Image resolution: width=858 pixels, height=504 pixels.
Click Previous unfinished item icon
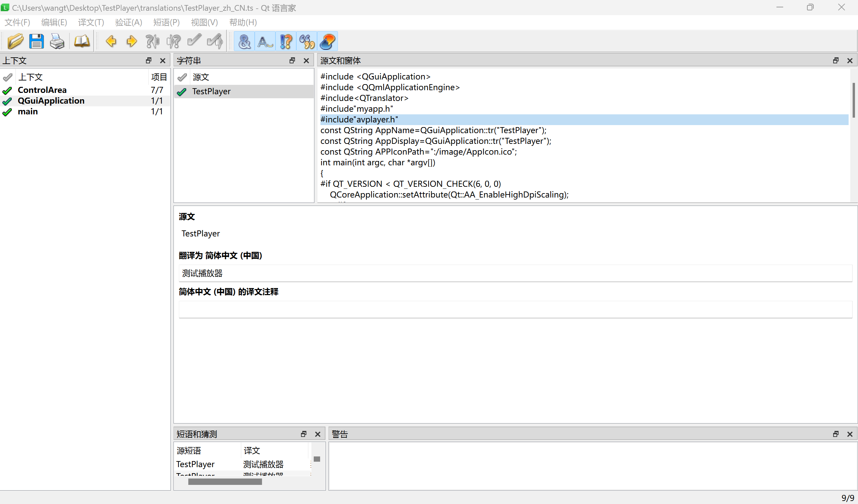pos(152,42)
